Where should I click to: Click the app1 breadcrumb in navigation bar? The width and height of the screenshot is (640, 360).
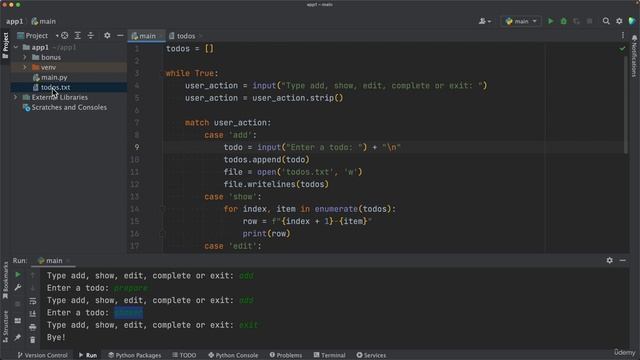click(15, 21)
